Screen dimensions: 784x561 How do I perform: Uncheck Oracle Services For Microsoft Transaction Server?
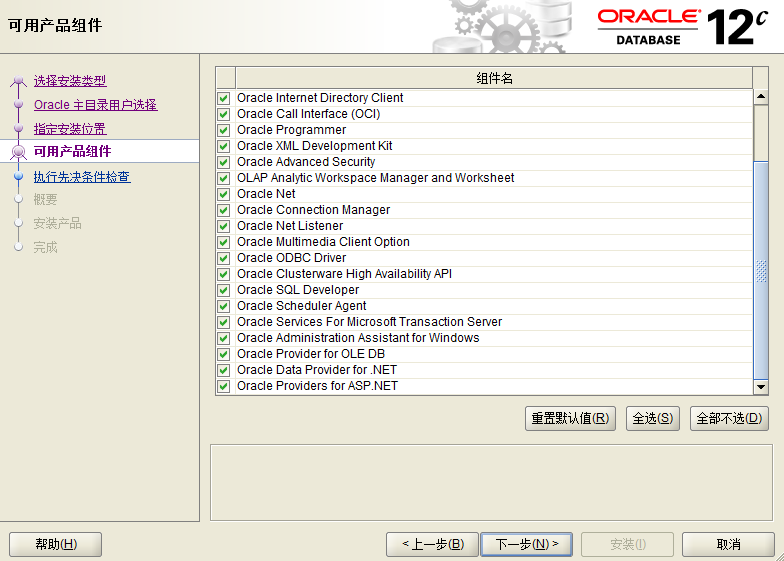(x=224, y=322)
